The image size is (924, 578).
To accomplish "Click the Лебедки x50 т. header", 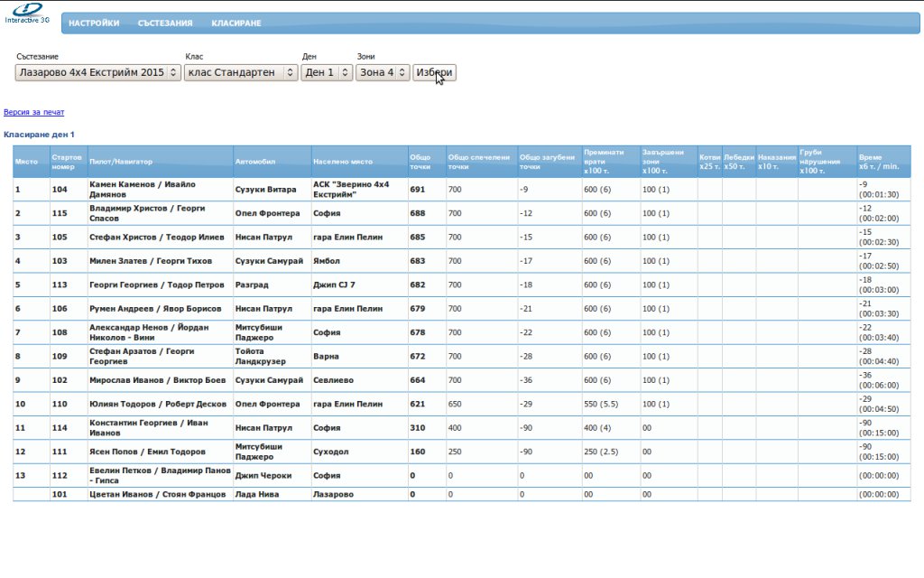I will click(x=739, y=162).
